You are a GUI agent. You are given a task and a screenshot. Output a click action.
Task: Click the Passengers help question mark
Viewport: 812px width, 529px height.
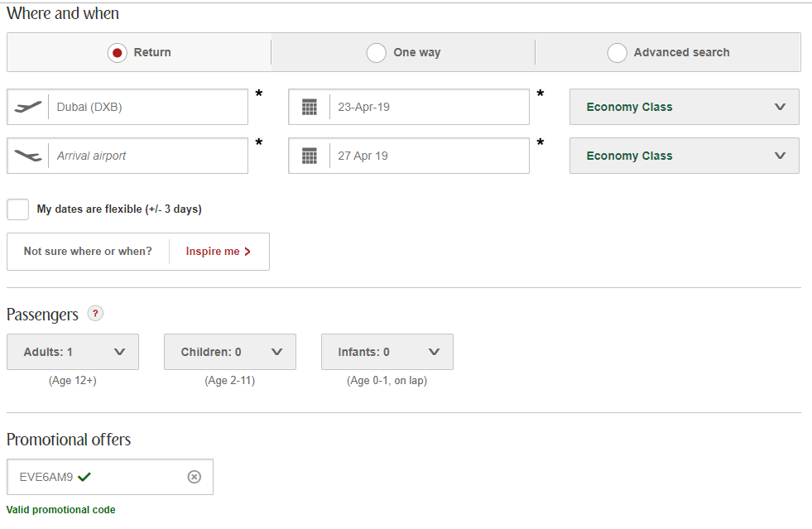96,314
